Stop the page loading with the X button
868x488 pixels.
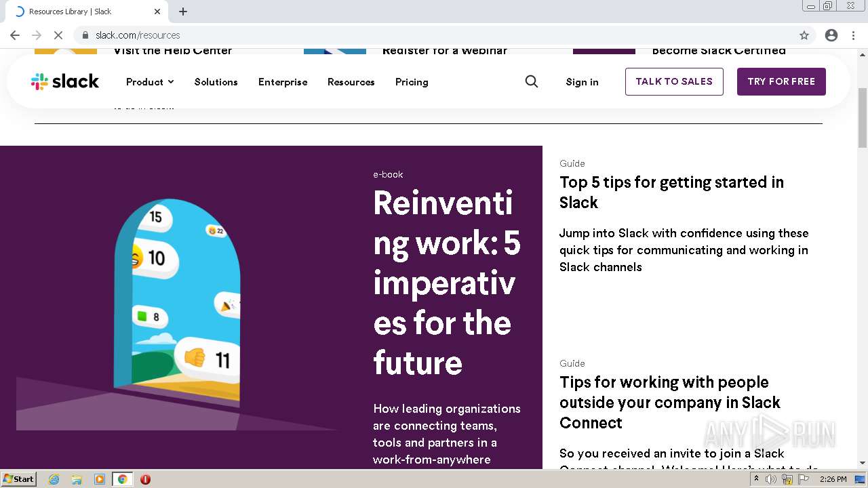pos(58,35)
